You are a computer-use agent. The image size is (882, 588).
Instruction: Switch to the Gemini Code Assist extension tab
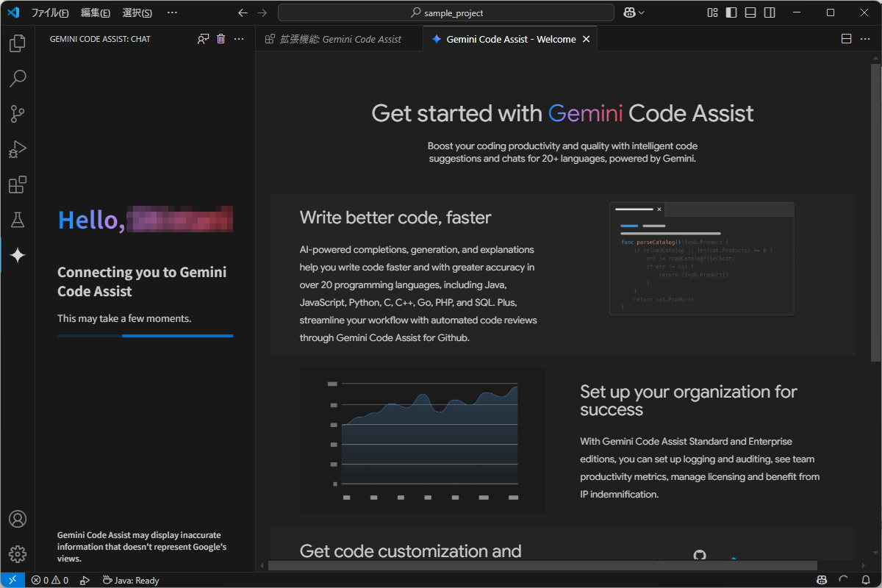(x=338, y=38)
